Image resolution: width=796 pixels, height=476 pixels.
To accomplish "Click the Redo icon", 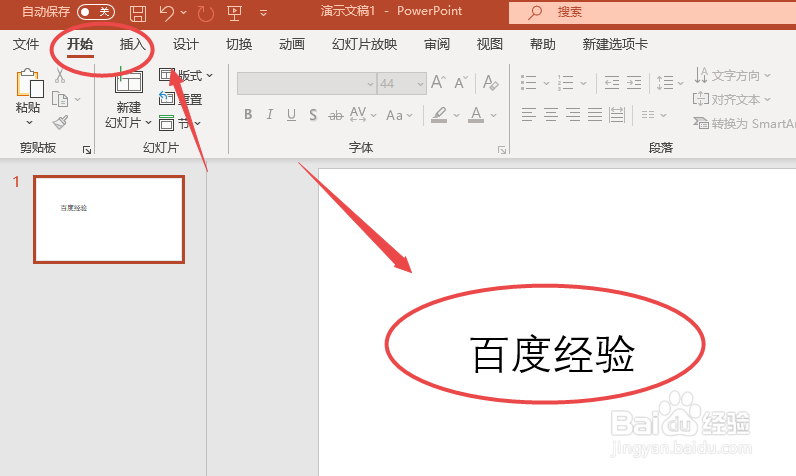I will coord(206,13).
